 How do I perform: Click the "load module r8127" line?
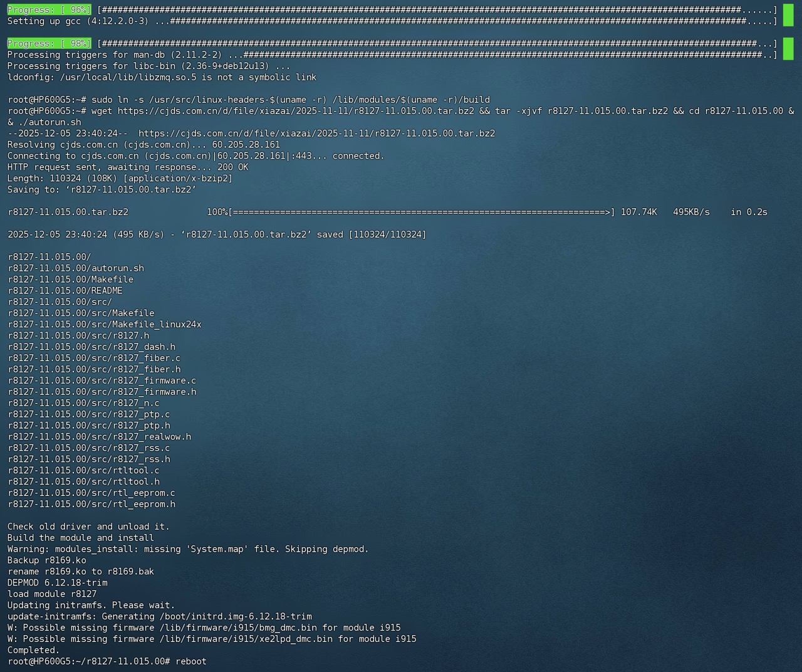click(52, 594)
